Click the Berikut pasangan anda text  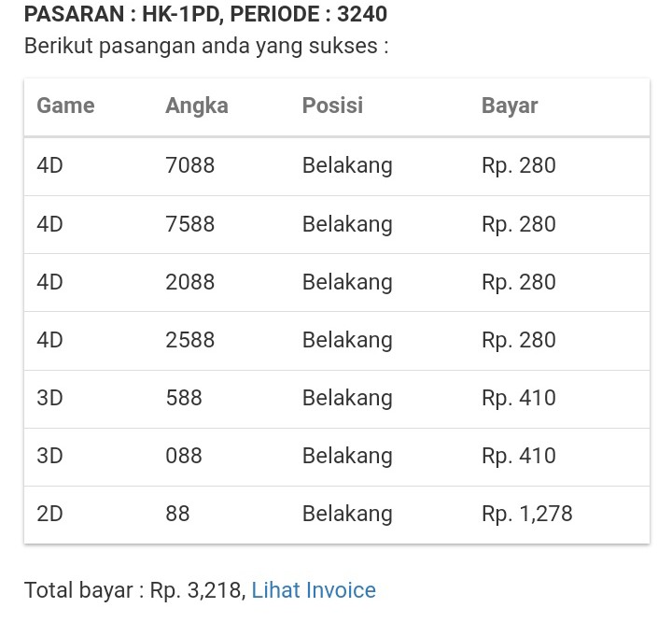click(205, 46)
